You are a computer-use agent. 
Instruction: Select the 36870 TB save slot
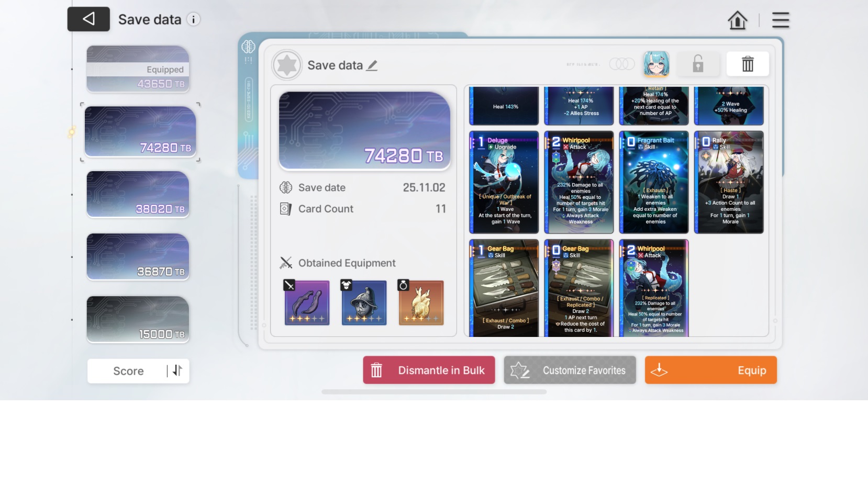(x=138, y=257)
